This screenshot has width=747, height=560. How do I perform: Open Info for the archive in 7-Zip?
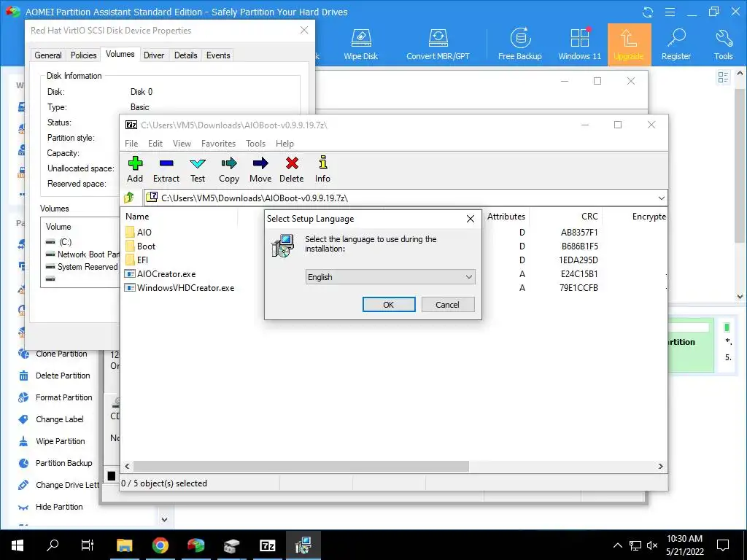click(322, 169)
